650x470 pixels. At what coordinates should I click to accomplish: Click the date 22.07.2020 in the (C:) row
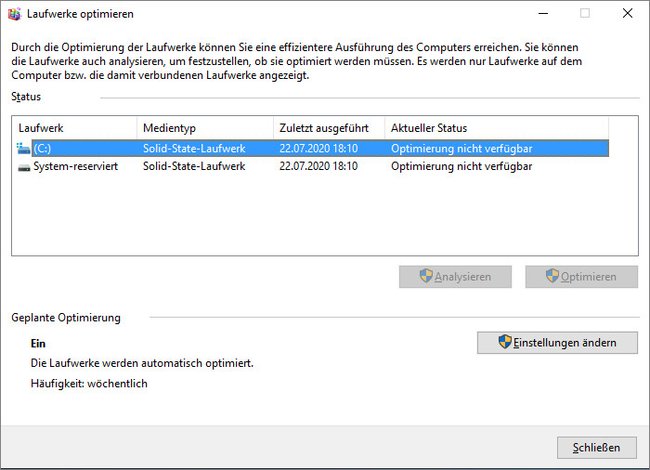[x=318, y=148]
